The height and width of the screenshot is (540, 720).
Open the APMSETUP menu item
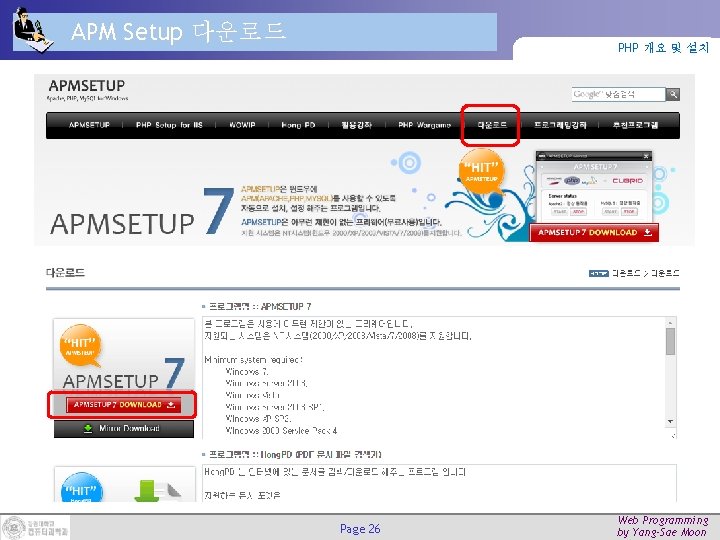(x=89, y=125)
